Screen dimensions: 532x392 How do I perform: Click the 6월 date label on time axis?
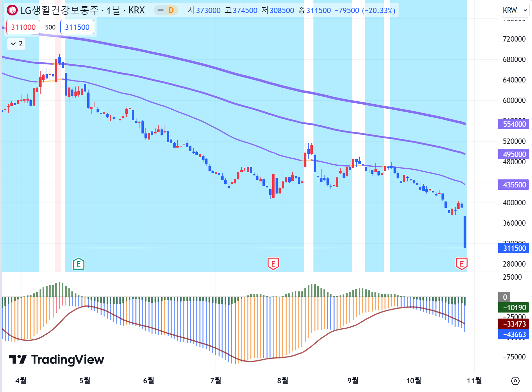coord(149,380)
